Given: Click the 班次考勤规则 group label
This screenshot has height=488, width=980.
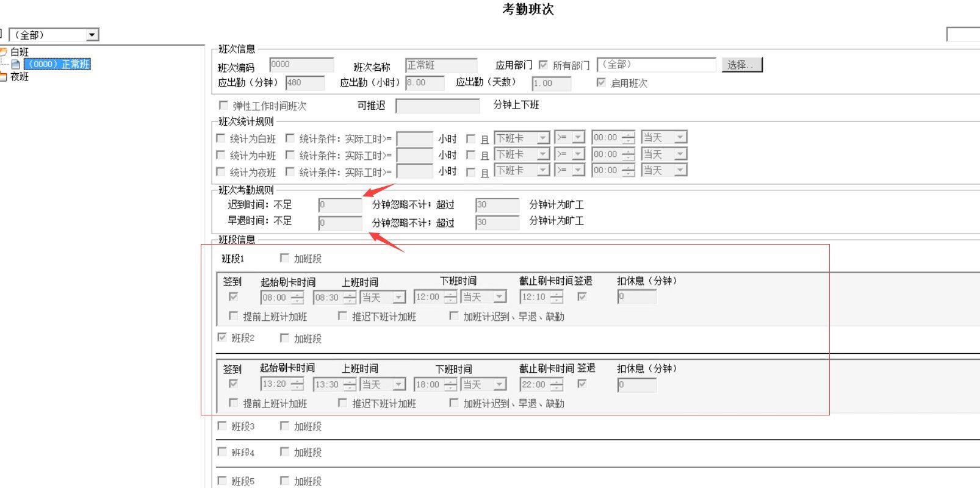Looking at the screenshot, I should (246, 190).
